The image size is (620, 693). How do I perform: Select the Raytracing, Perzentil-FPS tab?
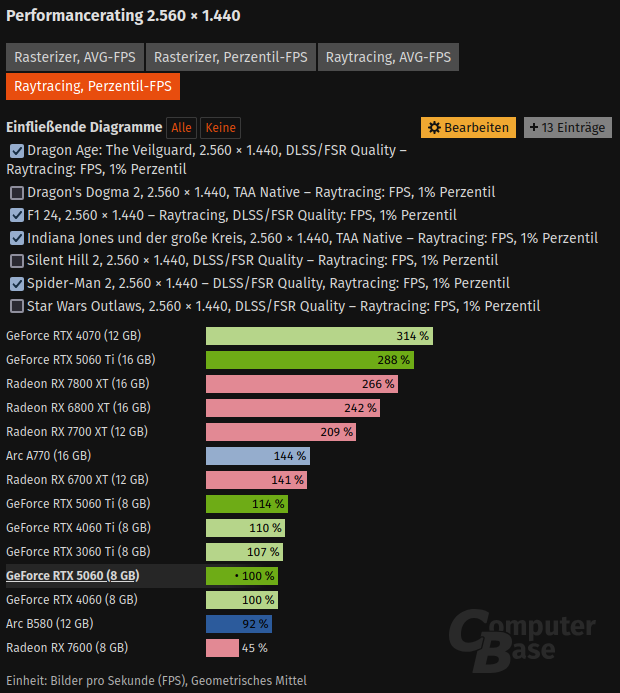[x=93, y=86]
